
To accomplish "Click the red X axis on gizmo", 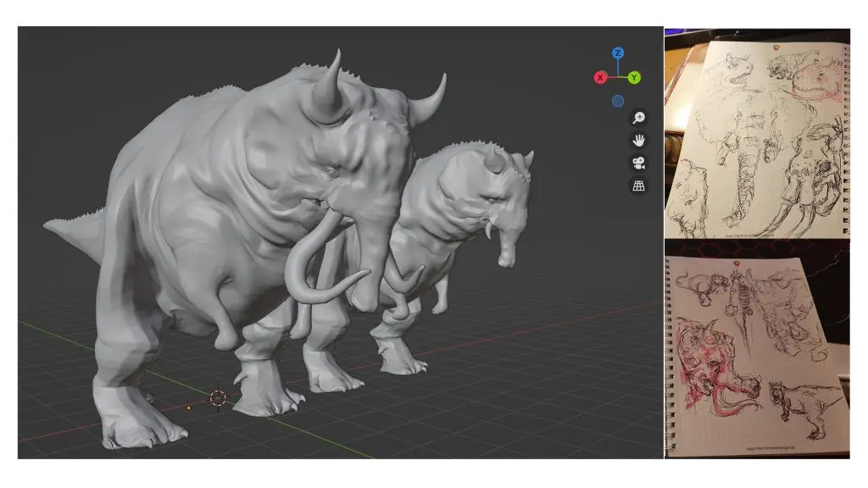I will click(599, 78).
